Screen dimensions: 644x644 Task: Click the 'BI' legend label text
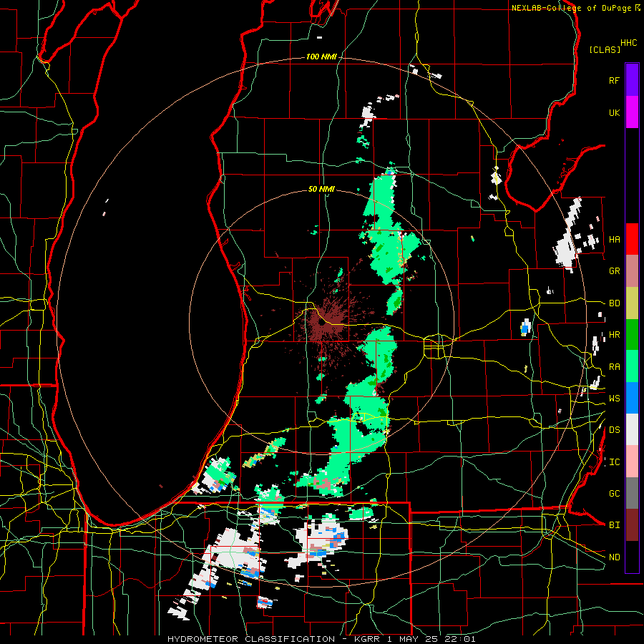pyautogui.click(x=614, y=525)
